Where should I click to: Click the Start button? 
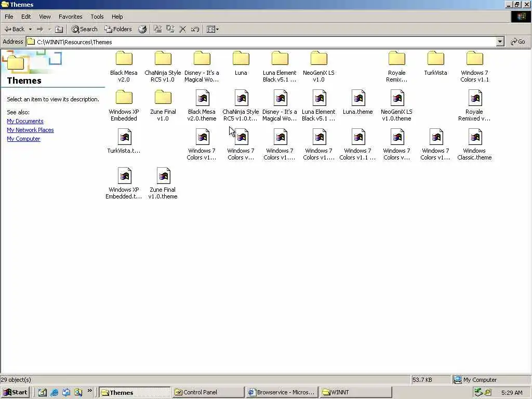pos(15,392)
